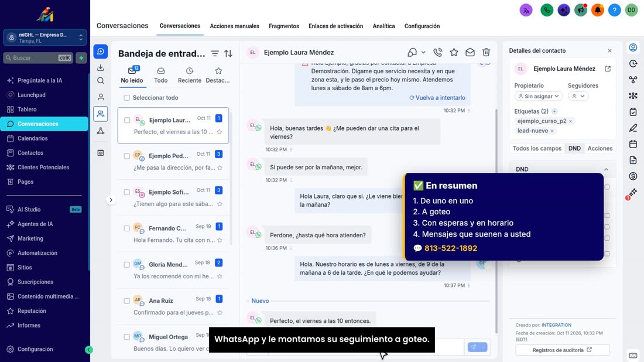Star the Ejemplo Laura Méndez conversation header
Viewport: 644px width, 362px height.
pyautogui.click(x=454, y=52)
